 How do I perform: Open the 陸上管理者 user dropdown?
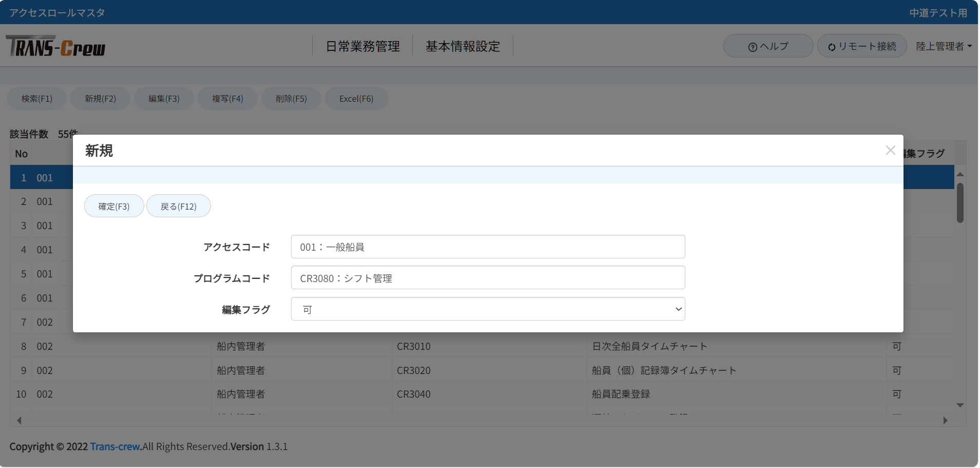tap(944, 46)
